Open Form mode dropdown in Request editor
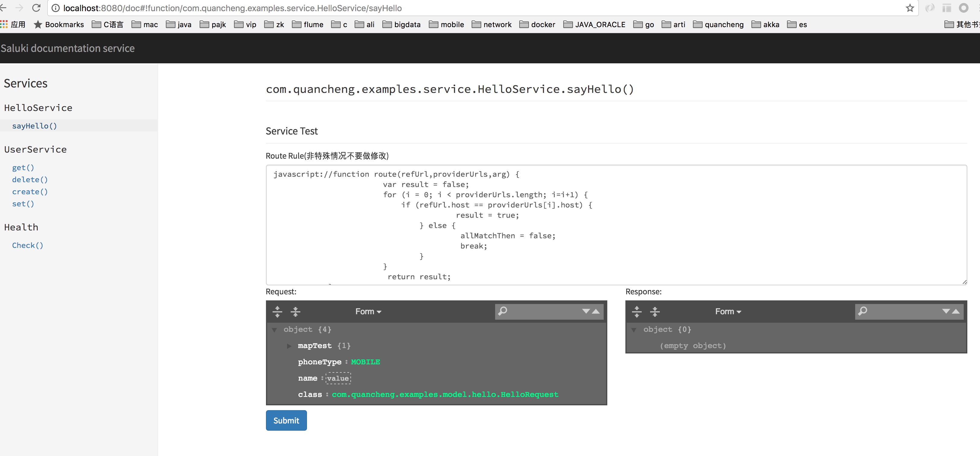 coord(368,311)
